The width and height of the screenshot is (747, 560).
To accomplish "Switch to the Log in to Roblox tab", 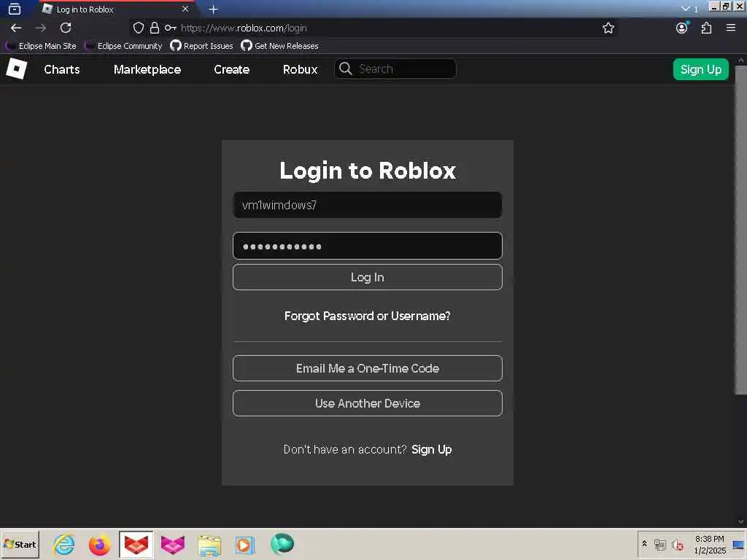I will pyautogui.click(x=116, y=9).
